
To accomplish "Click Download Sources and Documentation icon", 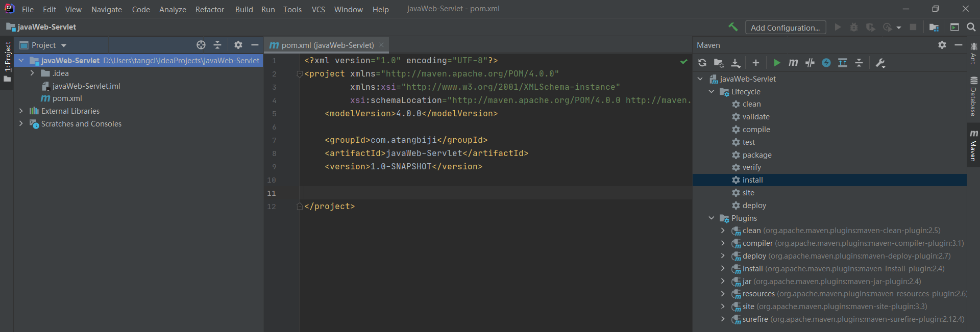I will [736, 63].
